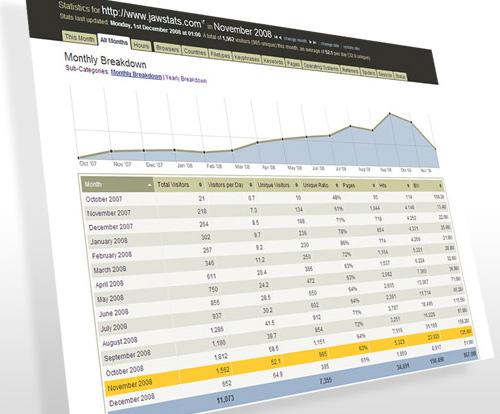This screenshot has width=500, height=414.
Task: Click the Yearly Breakdown sub-category link
Action: pyautogui.click(x=186, y=79)
